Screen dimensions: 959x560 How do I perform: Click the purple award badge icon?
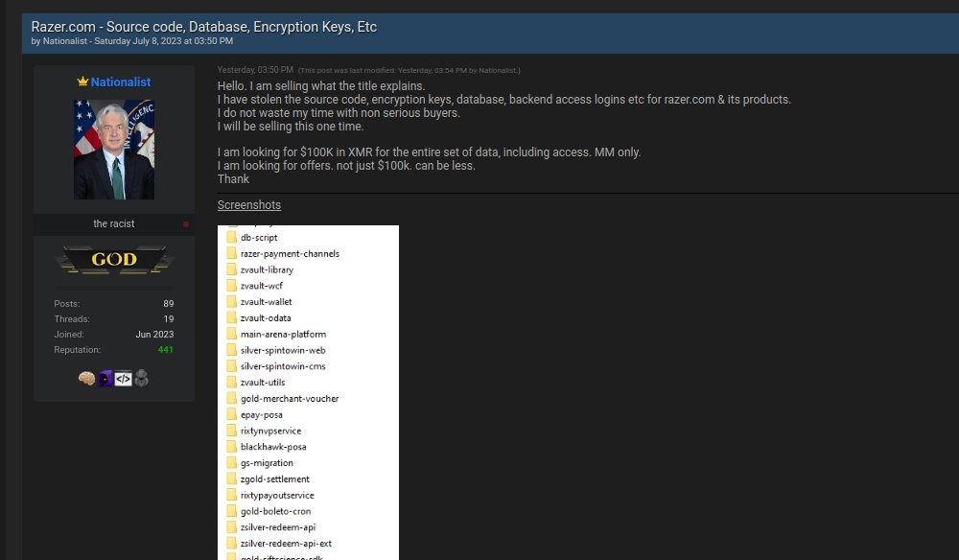(x=105, y=379)
